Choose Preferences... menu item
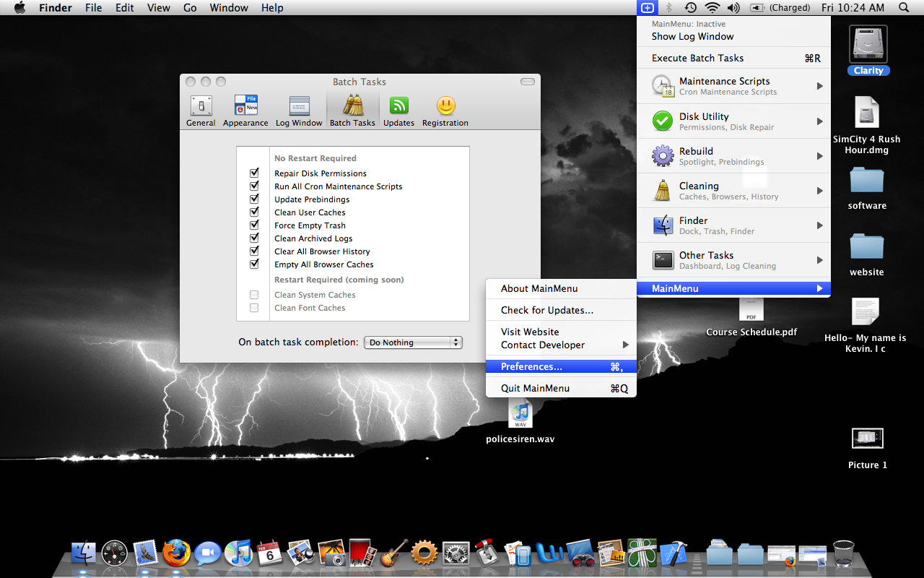Image resolution: width=924 pixels, height=578 pixels. pos(561,366)
